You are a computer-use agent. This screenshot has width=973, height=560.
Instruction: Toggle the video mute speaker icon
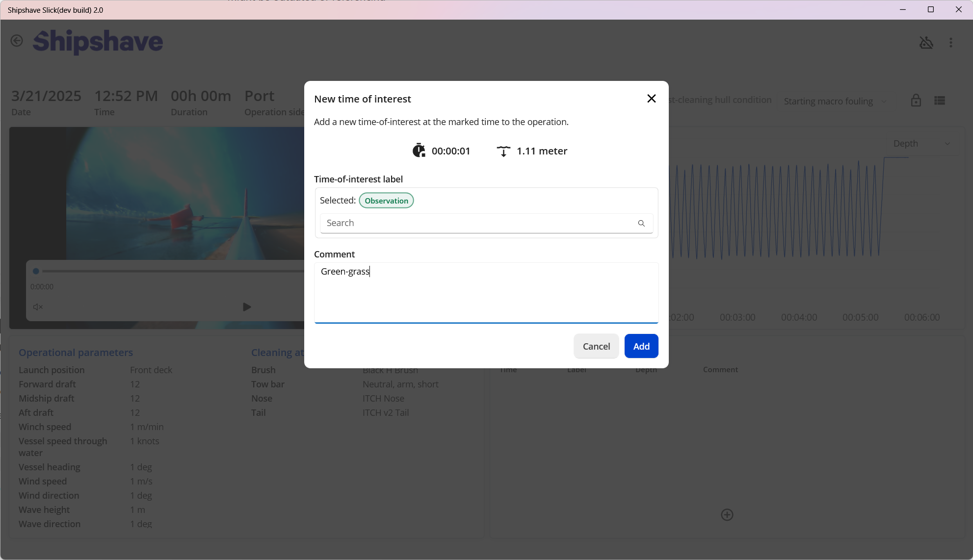(38, 307)
